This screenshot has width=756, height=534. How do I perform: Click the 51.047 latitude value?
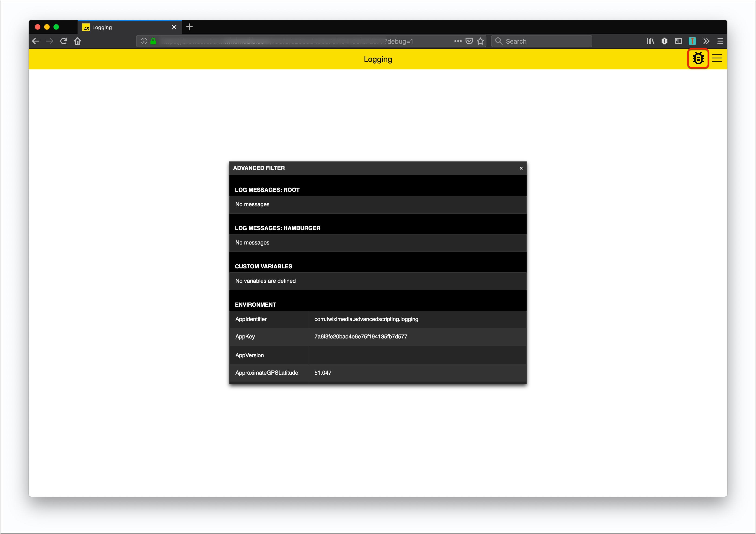(323, 373)
